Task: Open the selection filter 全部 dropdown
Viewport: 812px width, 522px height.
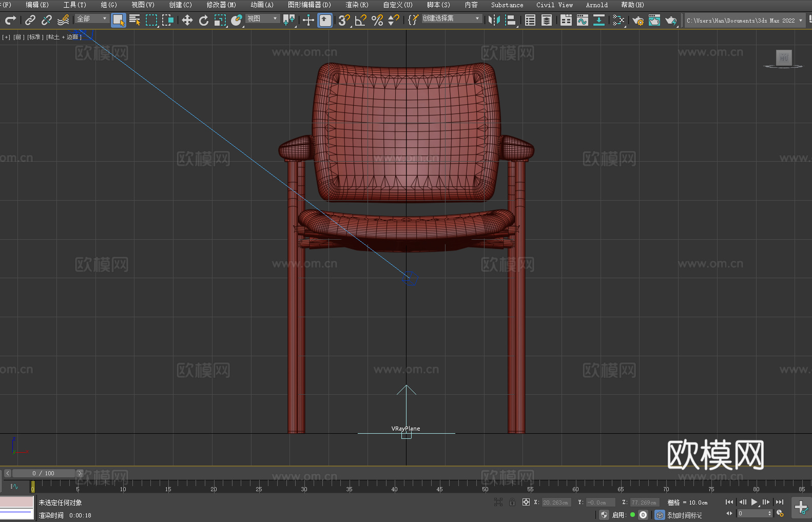Action: pos(92,18)
